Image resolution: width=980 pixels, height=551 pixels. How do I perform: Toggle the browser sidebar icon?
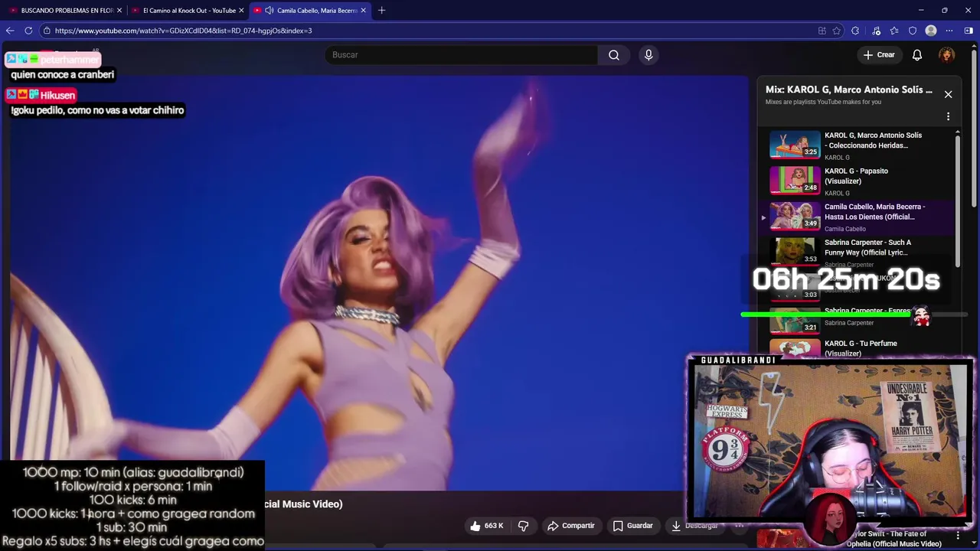coord(969,31)
